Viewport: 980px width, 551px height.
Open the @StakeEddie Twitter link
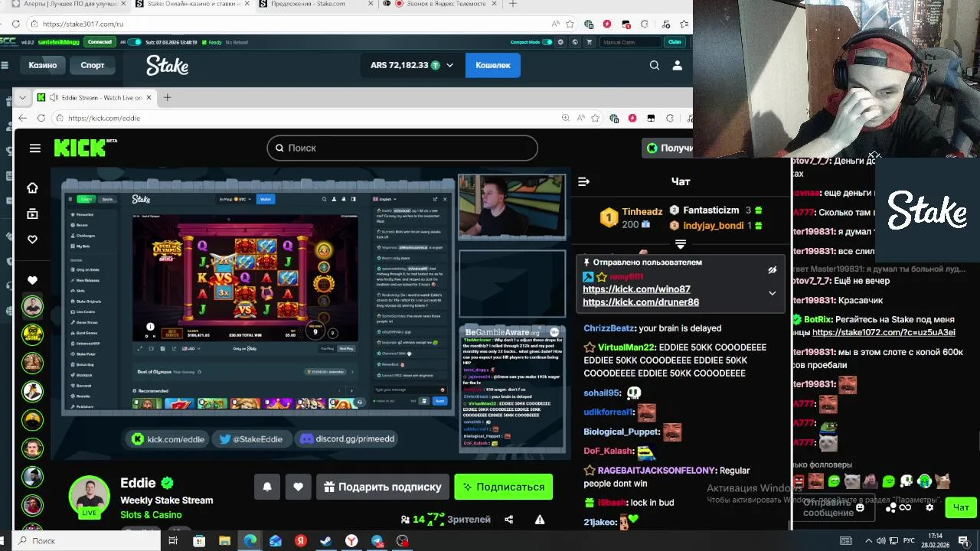click(251, 439)
